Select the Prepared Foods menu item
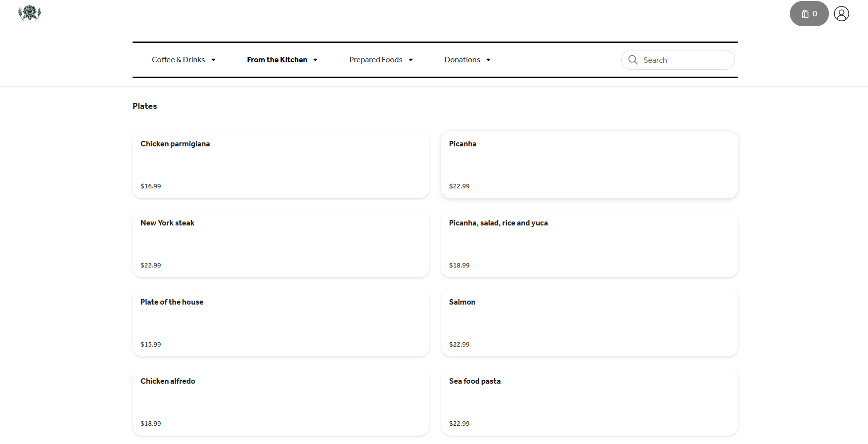This screenshot has width=868, height=444. point(375,60)
